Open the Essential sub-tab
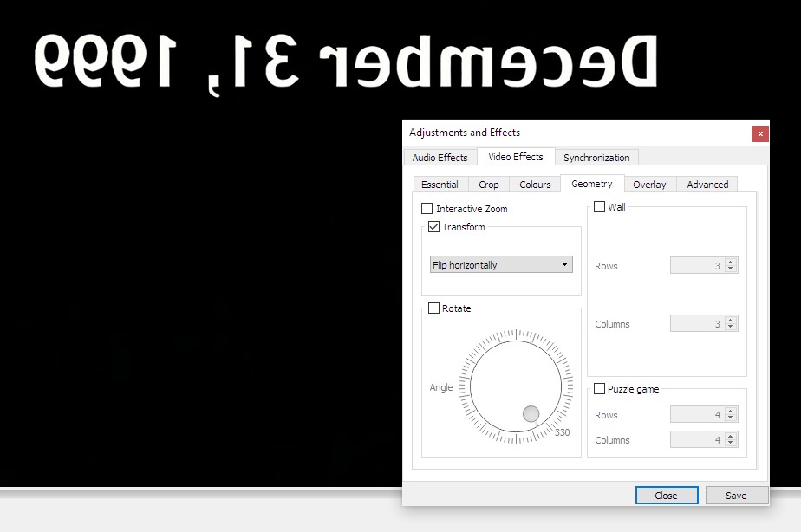This screenshot has height=532, width=801. tap(440, 185)
